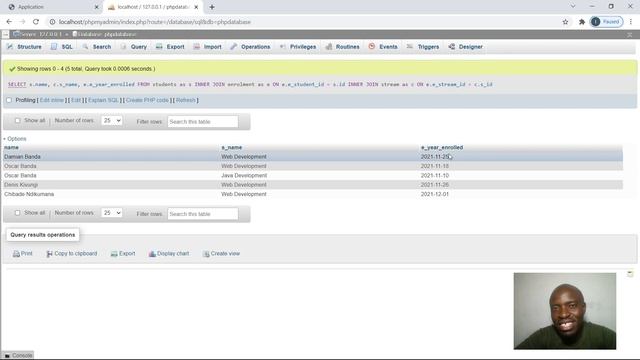
Task: Click the Refresh link
Action: click(186, 100)
